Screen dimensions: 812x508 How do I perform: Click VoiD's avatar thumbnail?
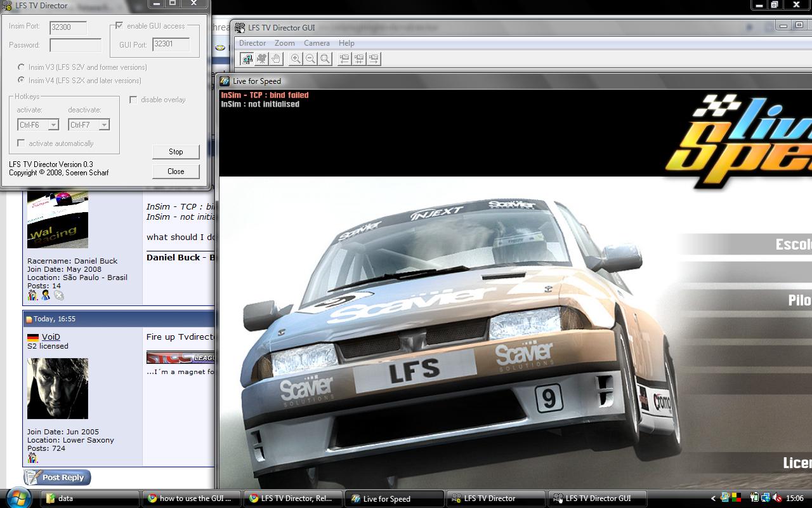pos(58,389)
